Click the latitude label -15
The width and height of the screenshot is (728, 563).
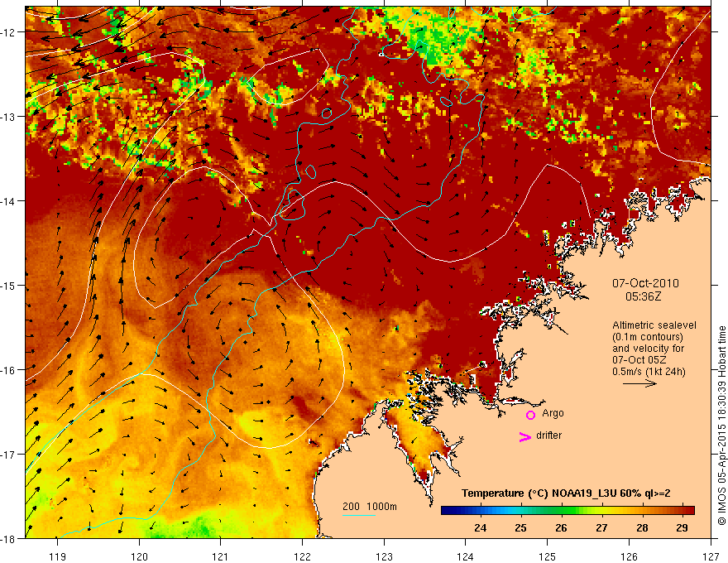(9, 285)
